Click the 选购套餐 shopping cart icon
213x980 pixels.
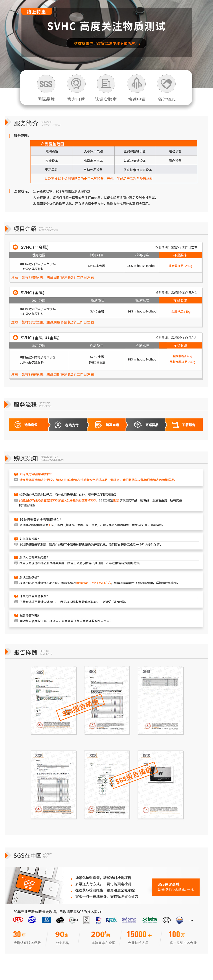click(x=18, y=425)
